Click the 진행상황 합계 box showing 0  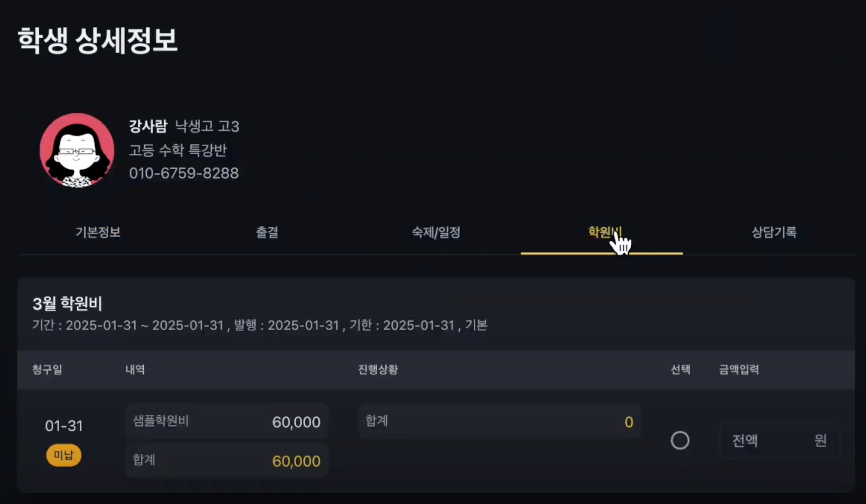pos(499,421)
